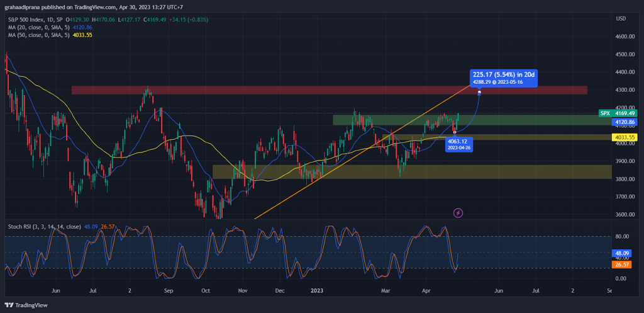Click the Sep label on time axis
The width and height of the screenshot is (644, 313).
[169, 291]
